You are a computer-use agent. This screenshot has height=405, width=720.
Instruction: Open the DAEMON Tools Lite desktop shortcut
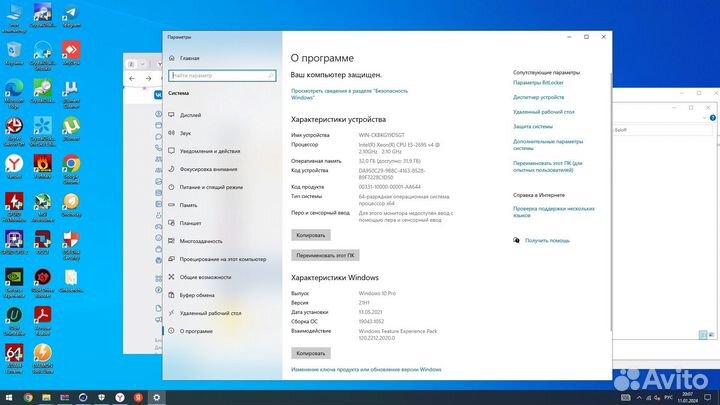(x=43, y=359)
